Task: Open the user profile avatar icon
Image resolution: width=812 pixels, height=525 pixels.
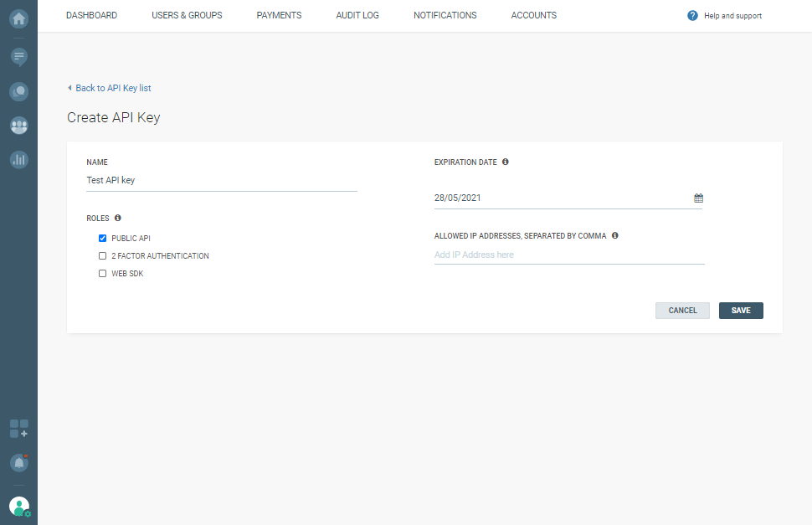Action: pos(18,506)
